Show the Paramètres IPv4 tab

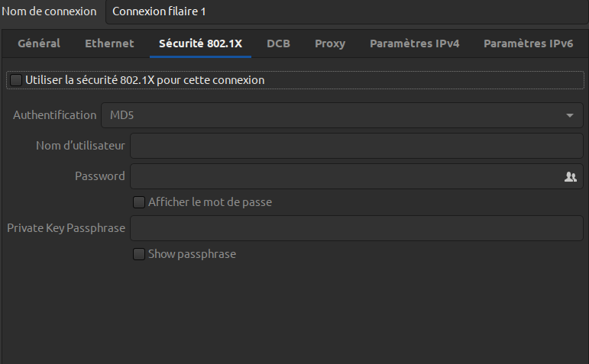click(414, 43)
